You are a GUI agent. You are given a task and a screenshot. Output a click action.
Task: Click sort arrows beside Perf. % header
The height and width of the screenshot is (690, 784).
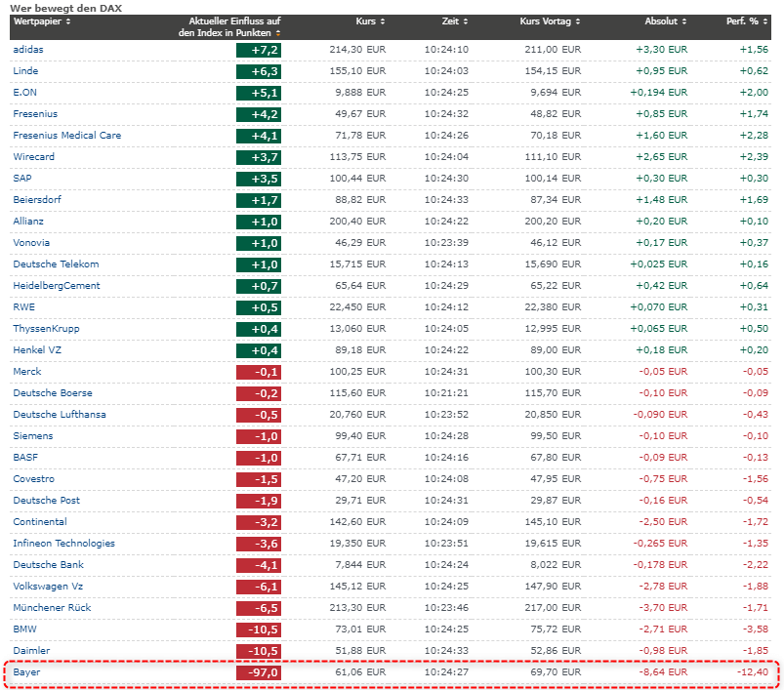pyautogui.click(x=764, y=21)
